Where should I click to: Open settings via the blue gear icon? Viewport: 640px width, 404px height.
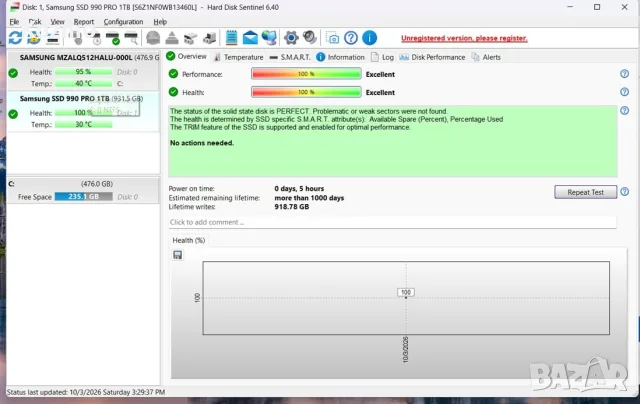(x=291, y=38)
